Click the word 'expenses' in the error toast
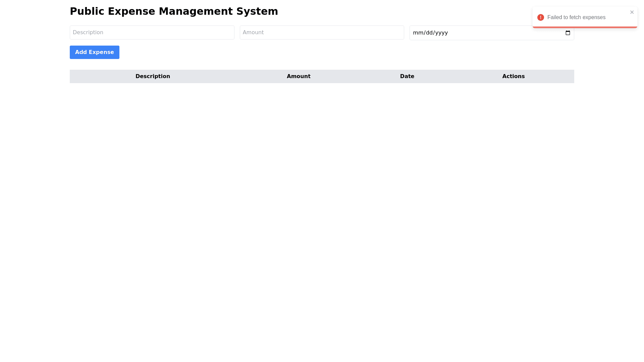This screenshot has height=362, width=644. 594,17
